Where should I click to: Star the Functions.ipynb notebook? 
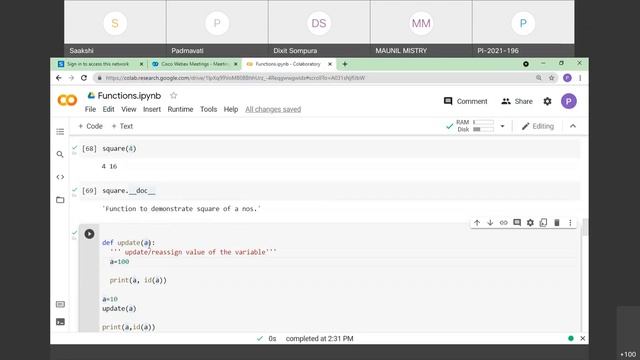click(x=173, y=96)
